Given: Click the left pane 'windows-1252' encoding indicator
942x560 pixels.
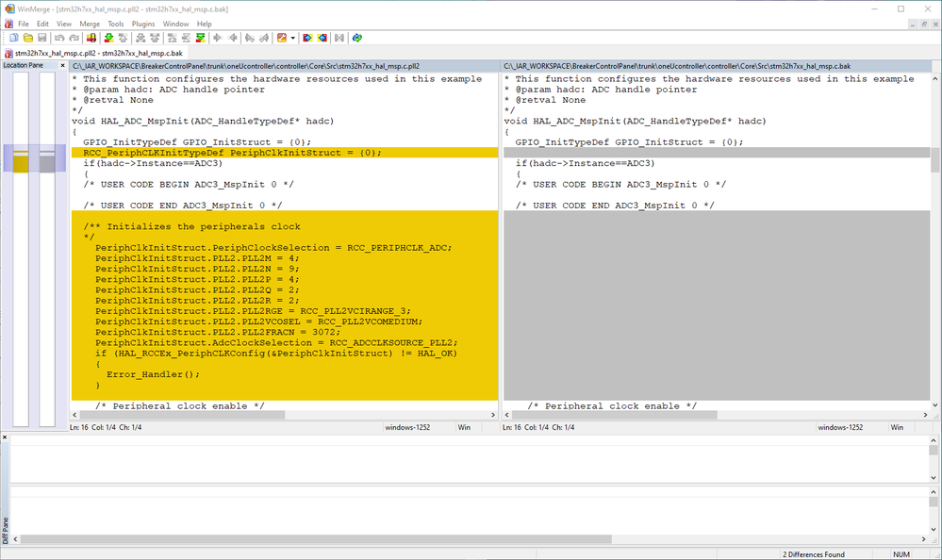Looking at the screenshot, I should (408, 427).
